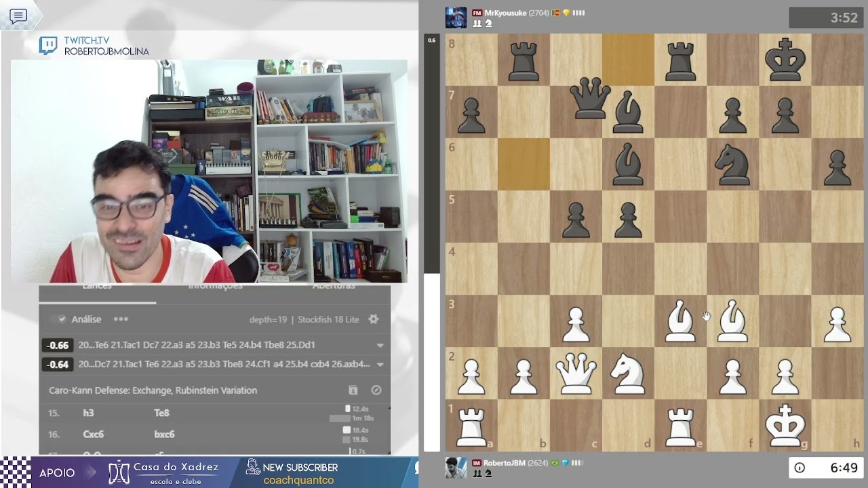Click move 15 h3 in the move list
Screen dimensions: 868x488
[x=88, y=413]
